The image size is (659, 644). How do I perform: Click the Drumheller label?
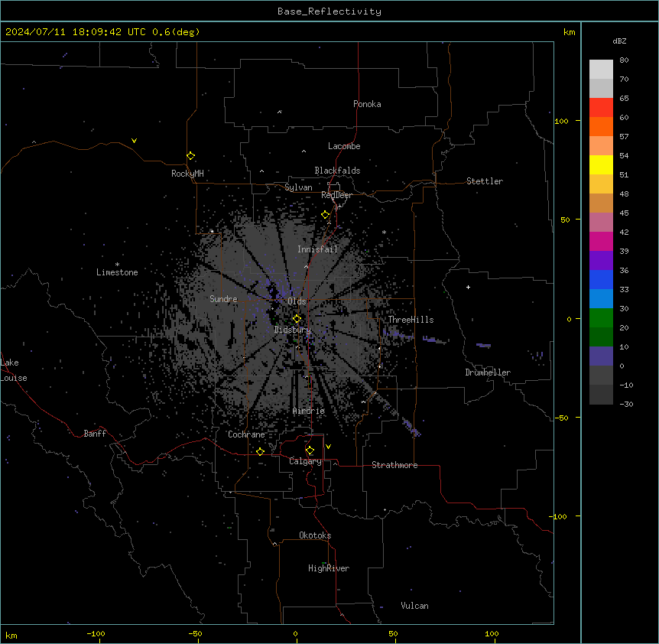coord(488,372)
